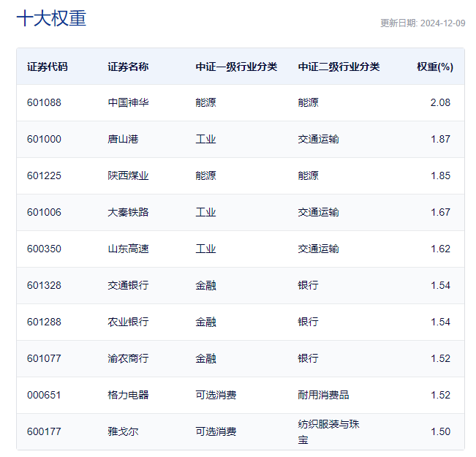Open the 金融 link in 交通银行 row
The width and height of the screenshot is (476, 457).
point(205,285)
